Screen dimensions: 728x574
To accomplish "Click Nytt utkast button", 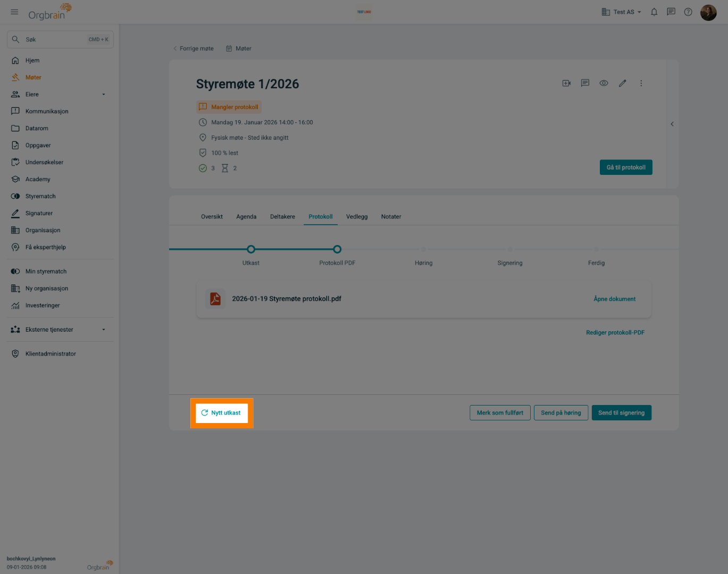I will coord(221,413).
